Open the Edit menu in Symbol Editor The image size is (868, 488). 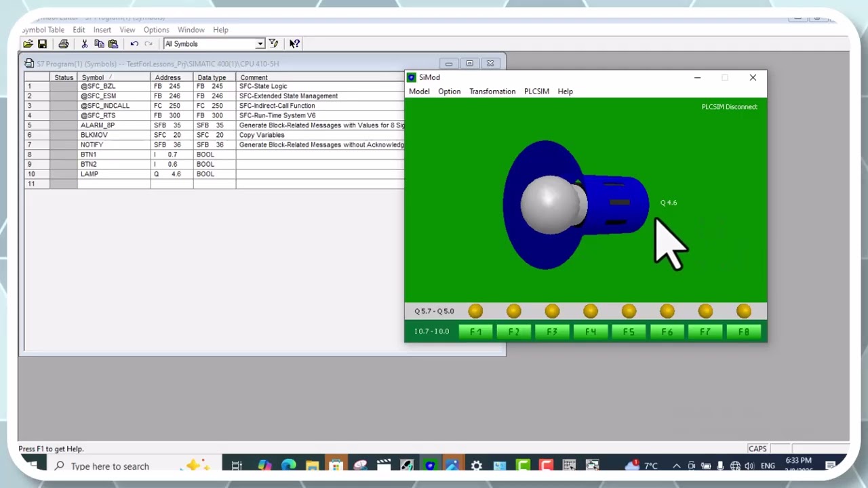[x=79, y=30]
